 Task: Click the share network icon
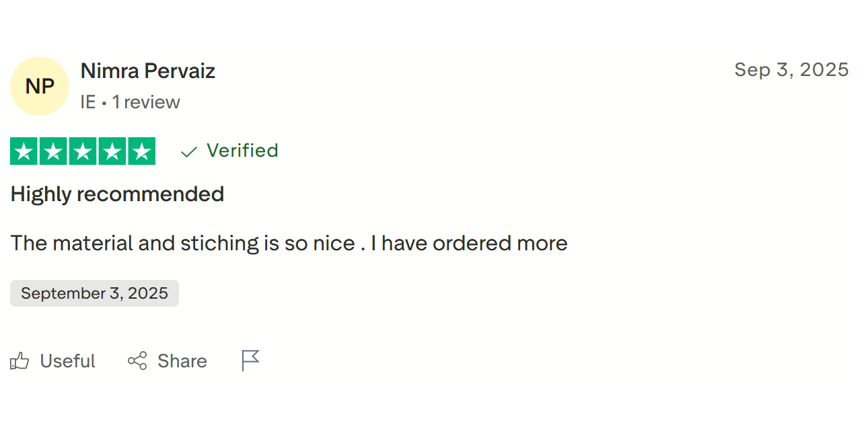click(137, 361)
